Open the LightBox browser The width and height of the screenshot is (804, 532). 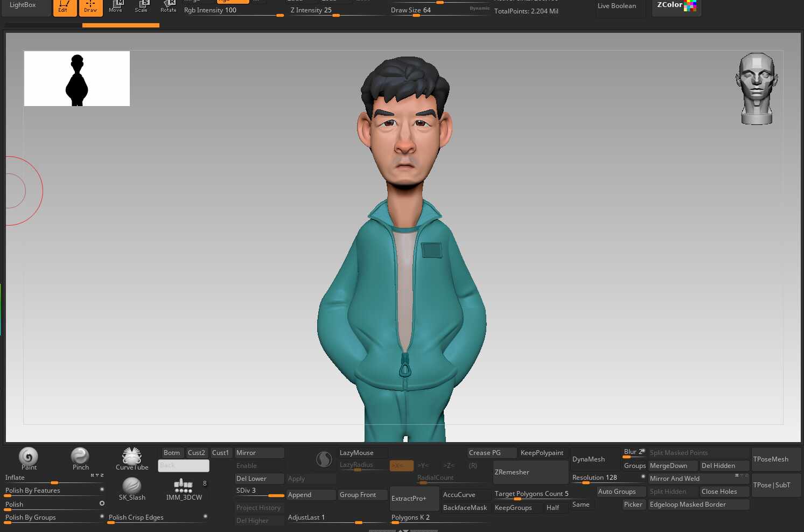[23, 5]
